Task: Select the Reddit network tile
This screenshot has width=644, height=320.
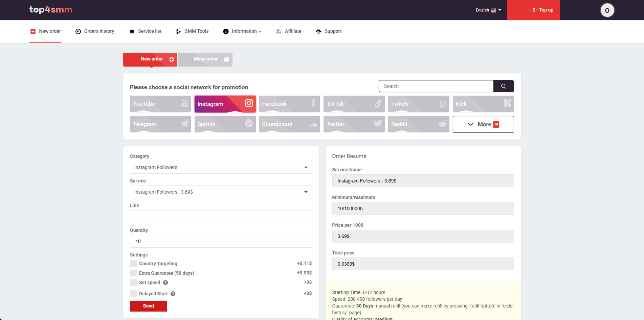Action: [419, 124]
